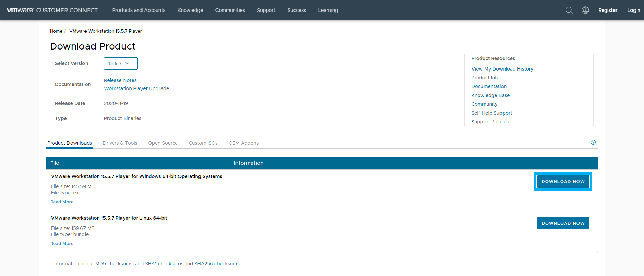This screenshot has height=276, width=644.
Task: Open the Product Info link
Action: [x=485, y=78]
